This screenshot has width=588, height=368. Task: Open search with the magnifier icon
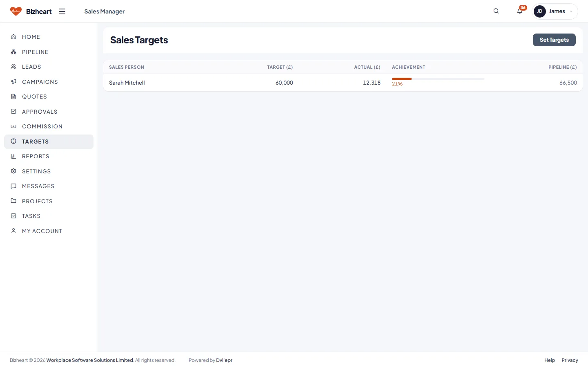[x=496, y=11]
